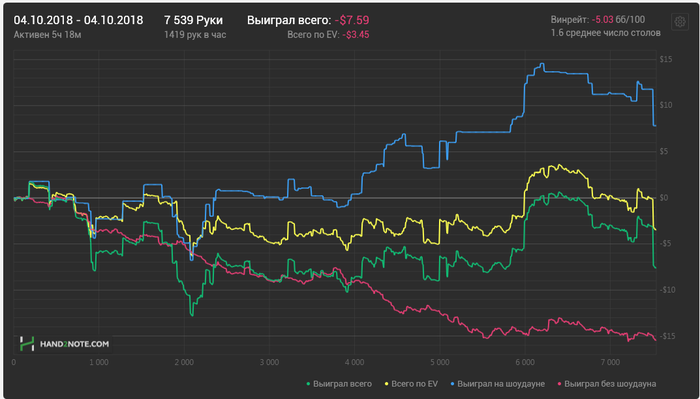Click the 6 000 hands axis marker

tap(525, 362)
